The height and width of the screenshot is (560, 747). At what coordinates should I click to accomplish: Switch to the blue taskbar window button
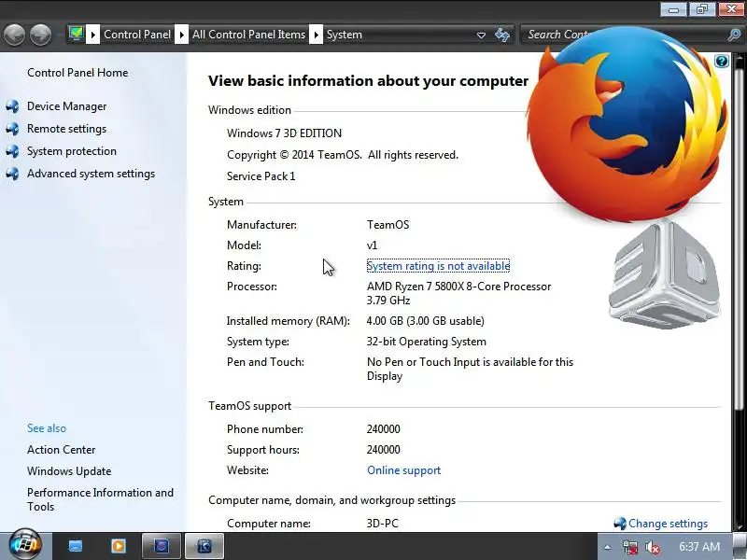point(162,546)
